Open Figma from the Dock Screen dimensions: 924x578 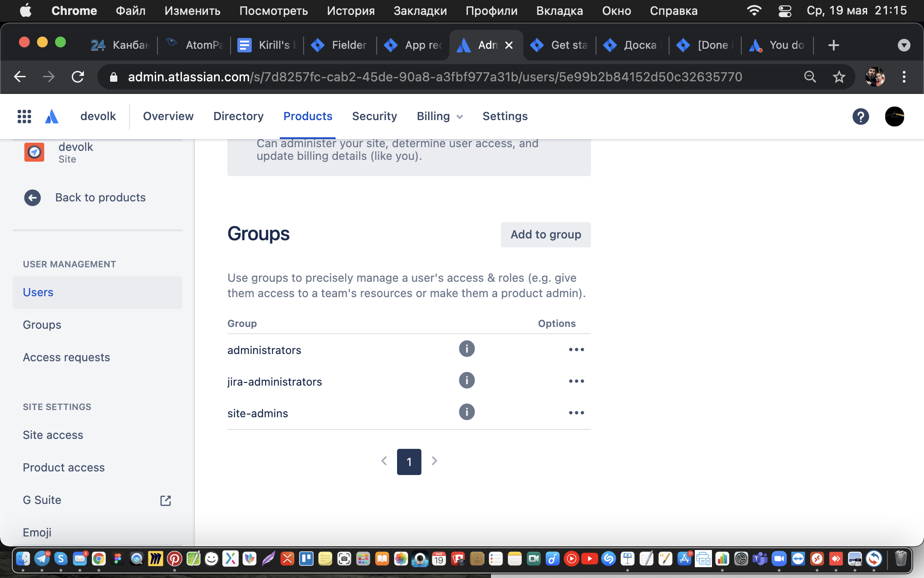click(118, 559)
